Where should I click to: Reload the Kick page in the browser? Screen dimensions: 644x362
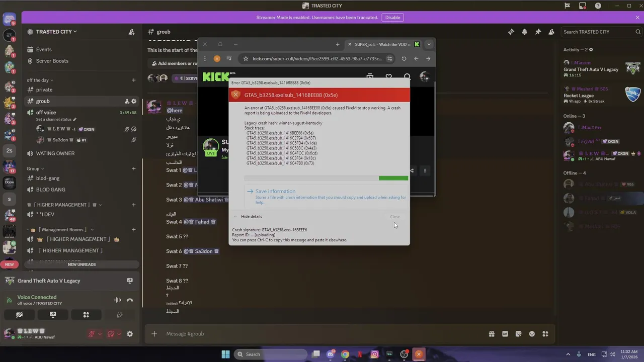[x=404, y=59]
